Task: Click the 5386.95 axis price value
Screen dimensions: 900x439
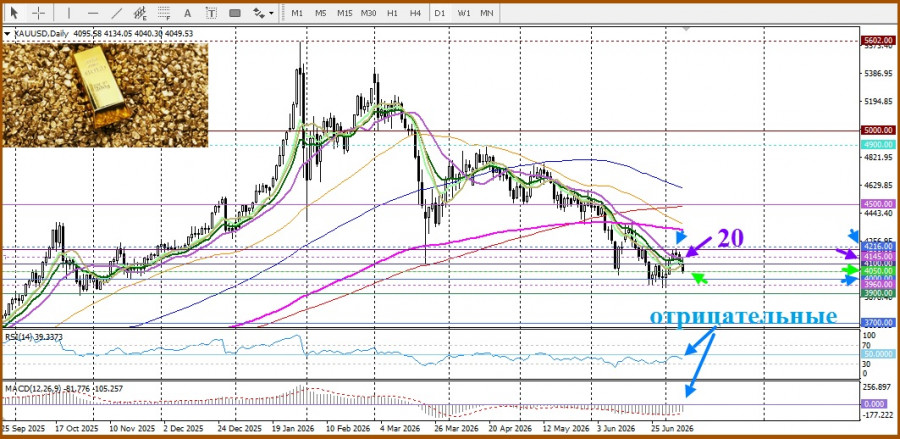Action: 879,74
